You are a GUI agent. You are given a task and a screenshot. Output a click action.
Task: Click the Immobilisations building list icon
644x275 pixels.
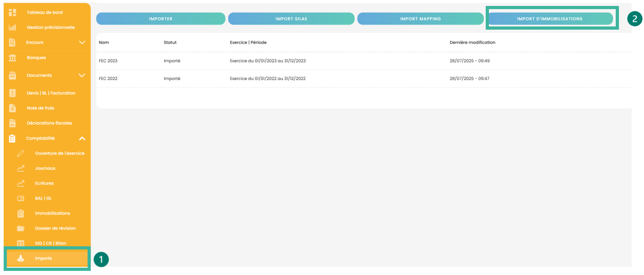pos(21,213)
